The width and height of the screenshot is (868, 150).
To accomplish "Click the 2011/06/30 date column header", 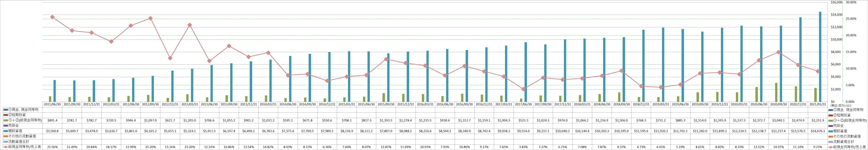I will [52, 104].
